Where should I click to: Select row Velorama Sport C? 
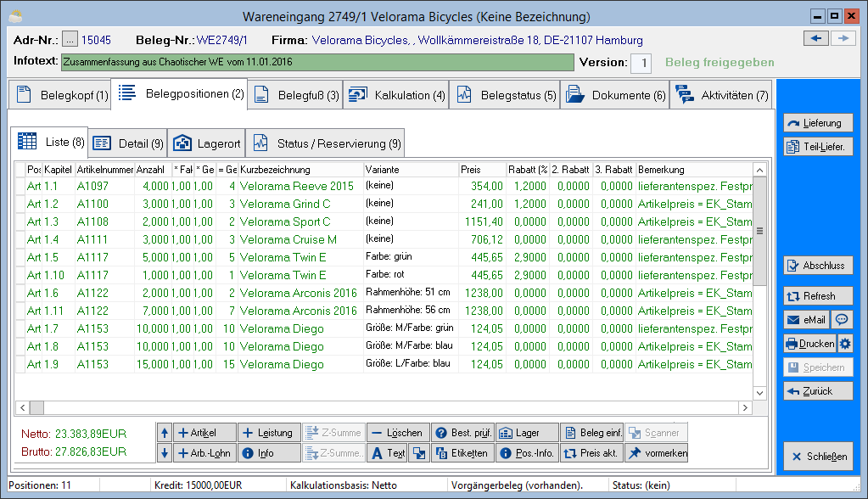point(384,221)
